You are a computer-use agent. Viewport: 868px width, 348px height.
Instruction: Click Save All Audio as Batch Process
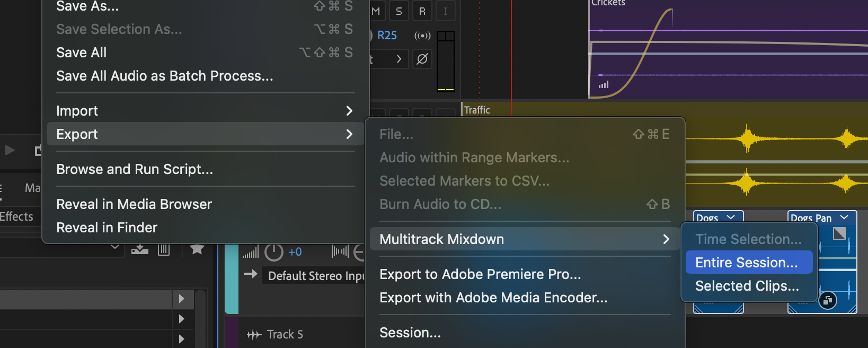click(x=165, y=76)
